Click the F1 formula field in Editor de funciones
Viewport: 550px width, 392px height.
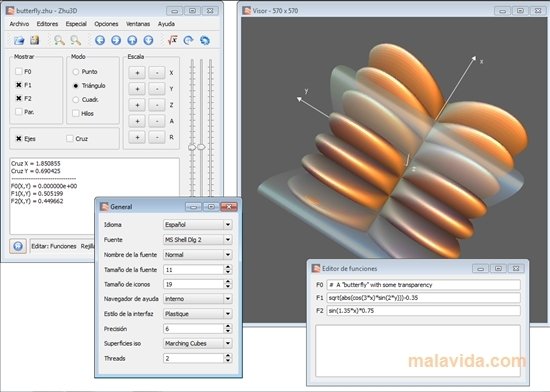(x=423, y=298)
